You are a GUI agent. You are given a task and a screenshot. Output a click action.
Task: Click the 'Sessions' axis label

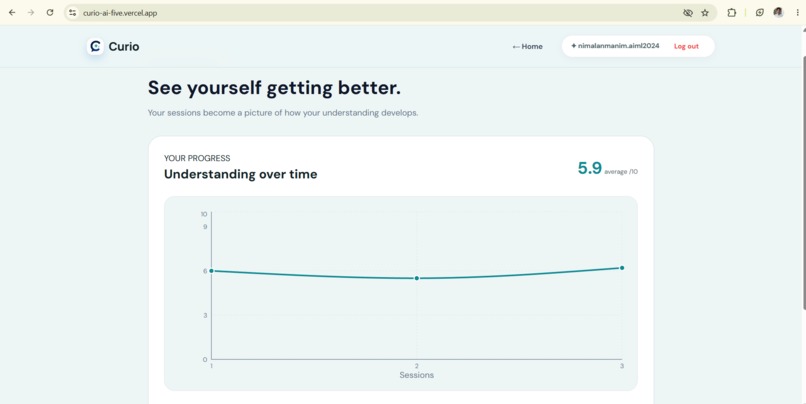click(416, 375)
